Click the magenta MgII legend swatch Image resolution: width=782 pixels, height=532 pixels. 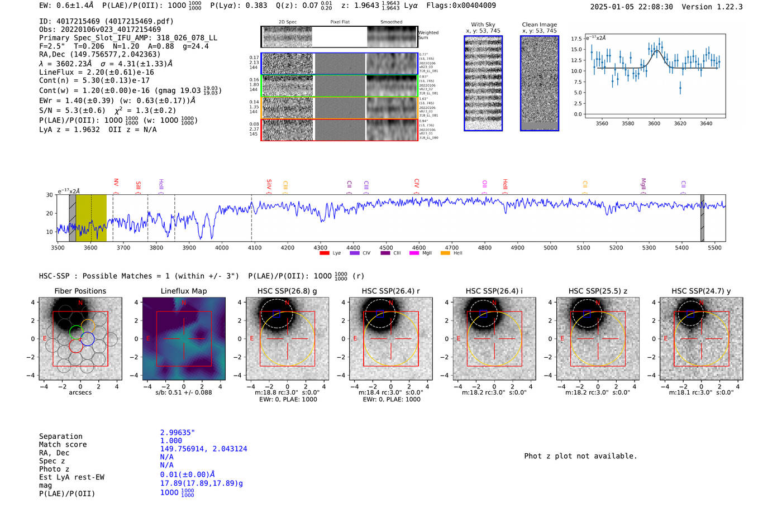pos(414,253)
